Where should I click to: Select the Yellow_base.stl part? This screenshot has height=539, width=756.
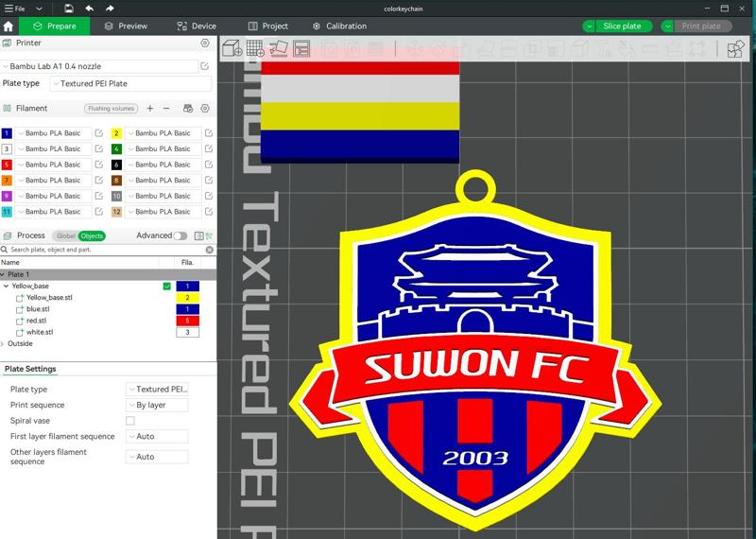tap(49, 297)
